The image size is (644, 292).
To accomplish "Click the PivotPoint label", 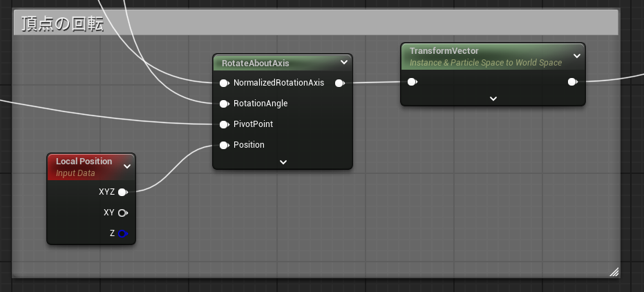I will pyautogui.click(x=253, y=124).
